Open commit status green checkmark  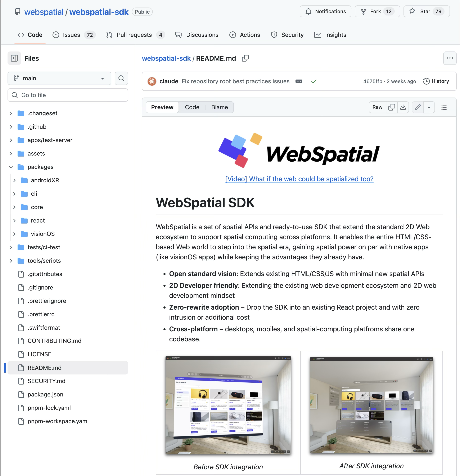click(314, 81)
